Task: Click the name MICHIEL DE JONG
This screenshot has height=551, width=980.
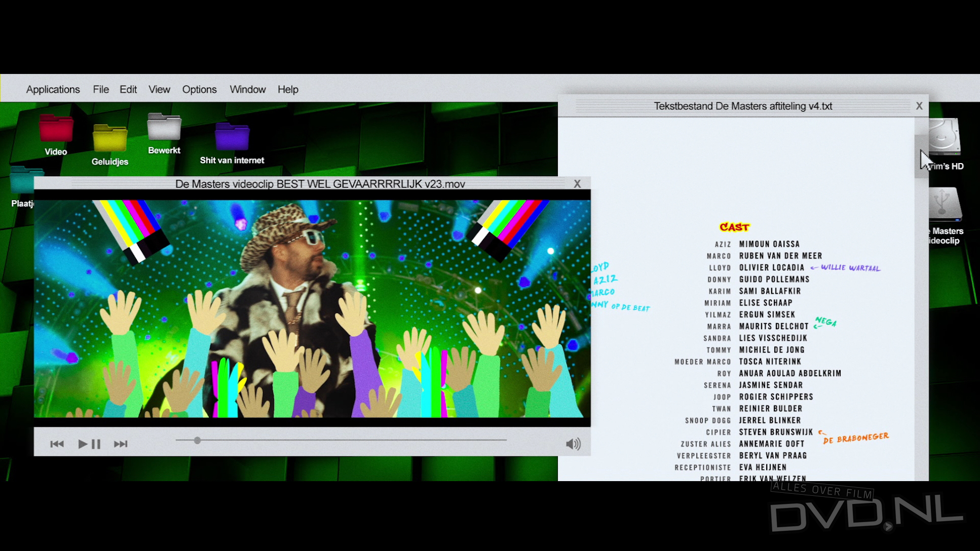Action: [x=772, y=350]
